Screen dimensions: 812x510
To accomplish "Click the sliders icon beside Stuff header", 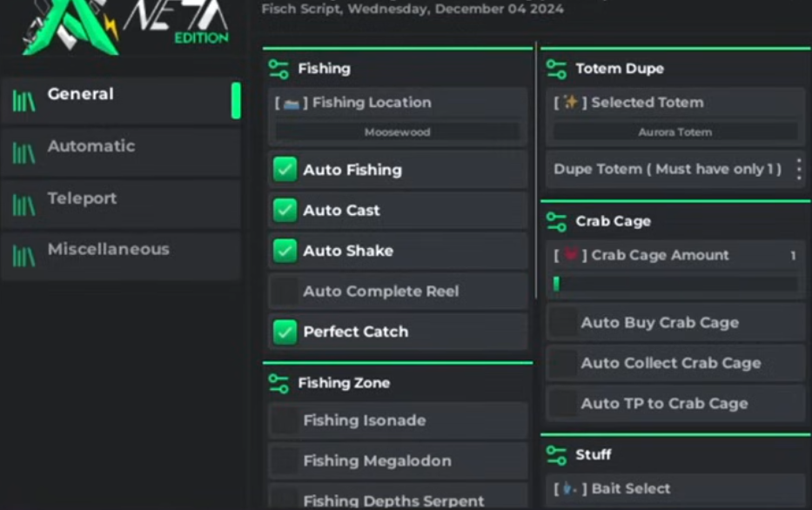I will (556, 454).
